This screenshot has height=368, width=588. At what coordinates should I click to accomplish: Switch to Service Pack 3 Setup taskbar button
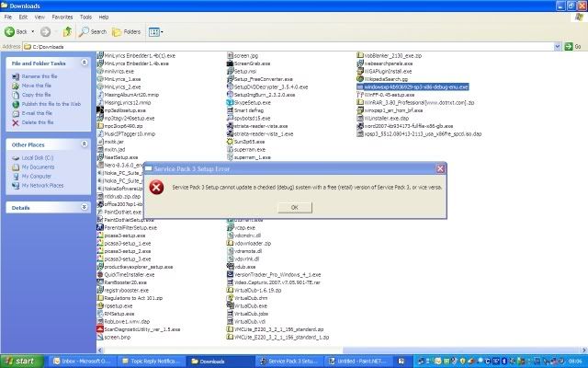coord(289,362)
